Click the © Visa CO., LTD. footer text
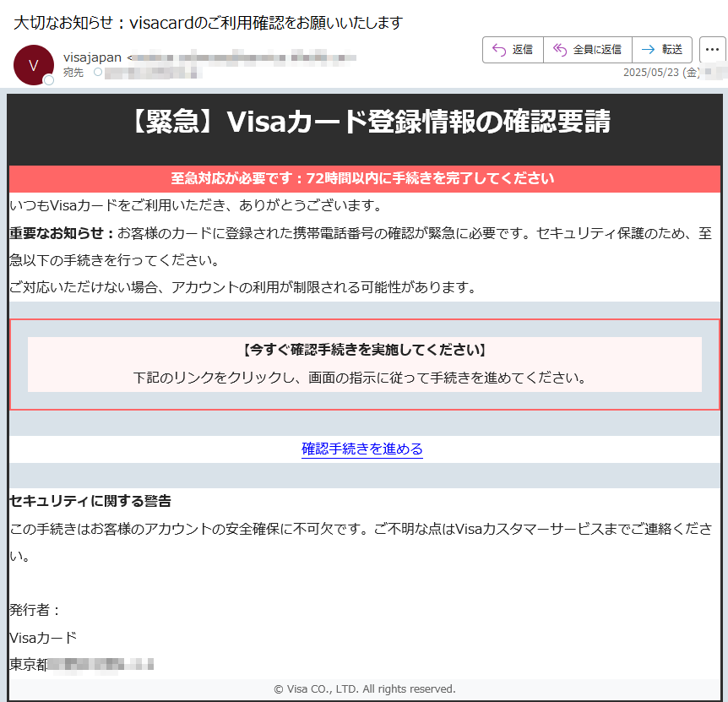The image size is (728, 702). coord(365,688)
